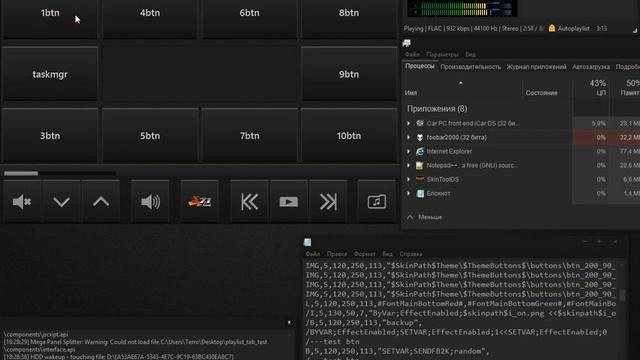Skip to the previous track

249,202
